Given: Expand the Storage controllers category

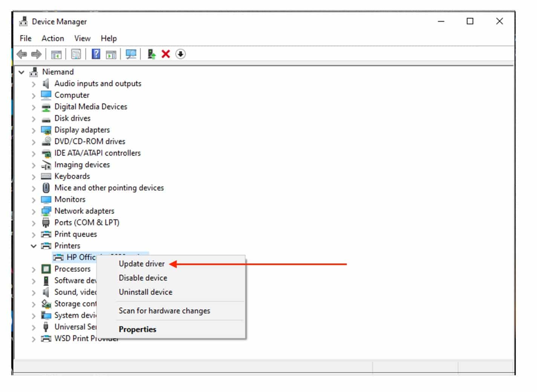Looking at the screenshot, I should click(34, 304).
